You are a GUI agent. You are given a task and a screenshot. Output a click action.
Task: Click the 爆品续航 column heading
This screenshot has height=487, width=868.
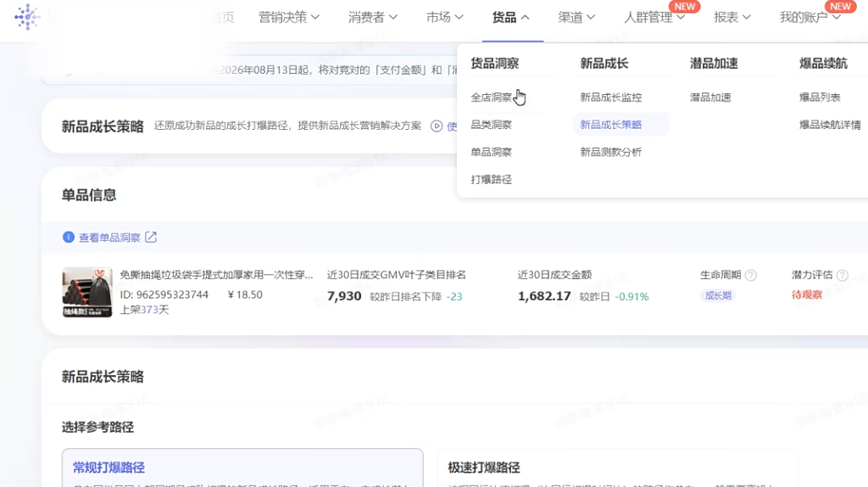tap(823, 63)
